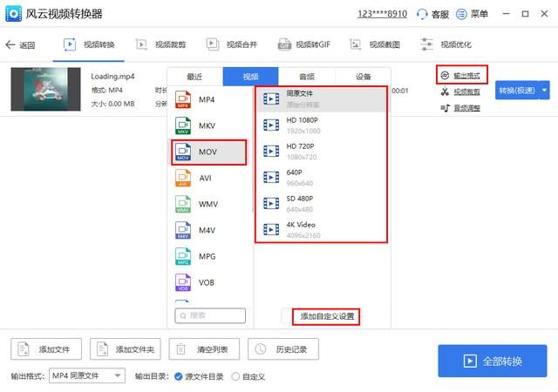Screen dimensions: 558x392
Task: Select the VOB format file icon
Action: click(183, 282)
